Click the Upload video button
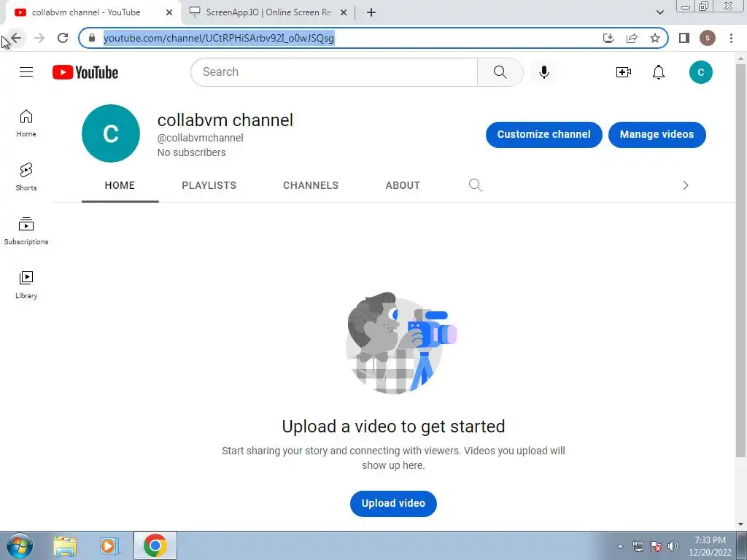This screenshot has height=560, width=747. click(x=393, y=503)
